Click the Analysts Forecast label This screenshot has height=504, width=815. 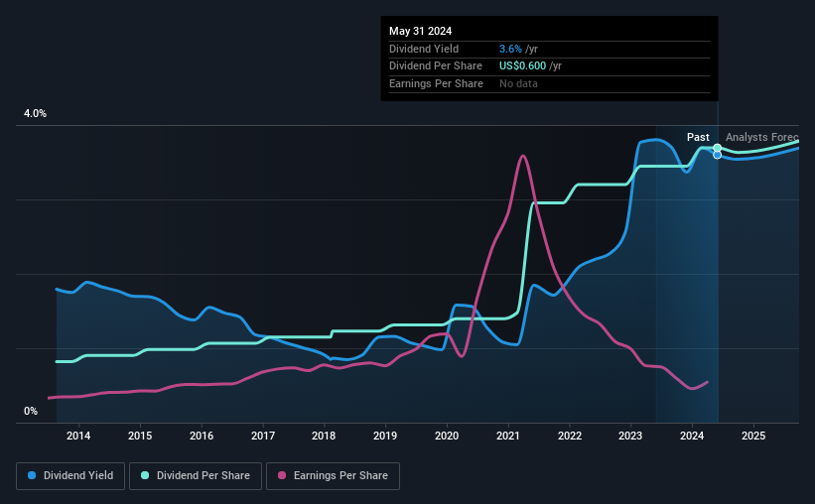[x=762, y=137]
